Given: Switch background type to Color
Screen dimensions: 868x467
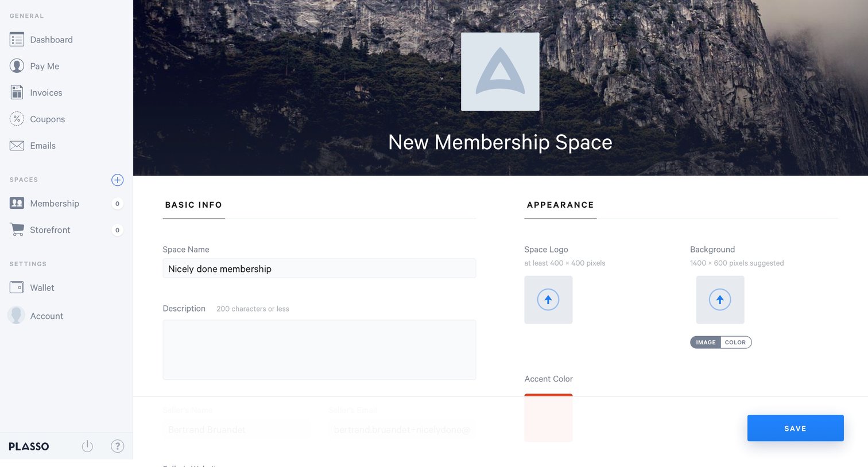Looking at the screenshot, I should pyautogui.click(x=735, y=343).
